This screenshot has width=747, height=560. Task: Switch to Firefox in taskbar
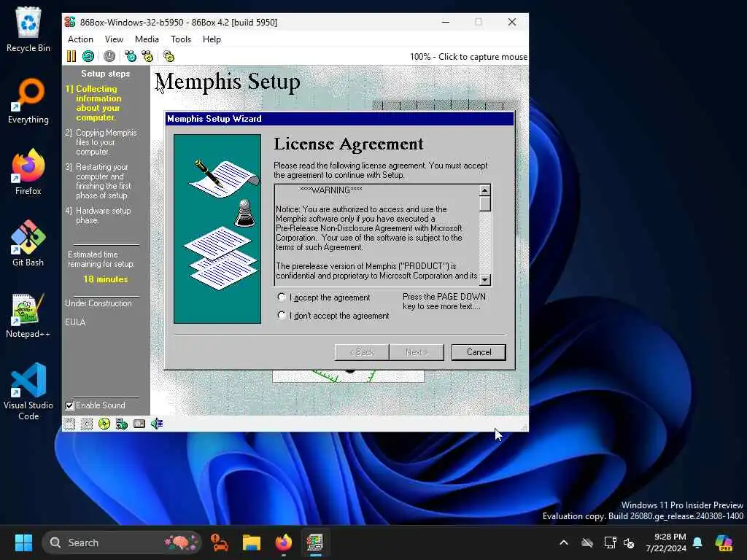tap(284, 542)
